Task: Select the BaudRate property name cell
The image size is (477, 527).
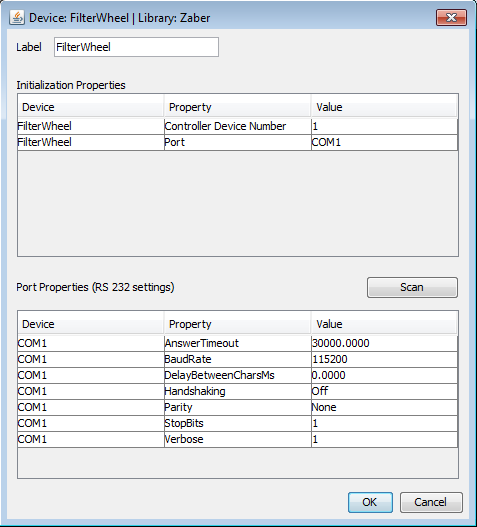Action: (238, 359)
